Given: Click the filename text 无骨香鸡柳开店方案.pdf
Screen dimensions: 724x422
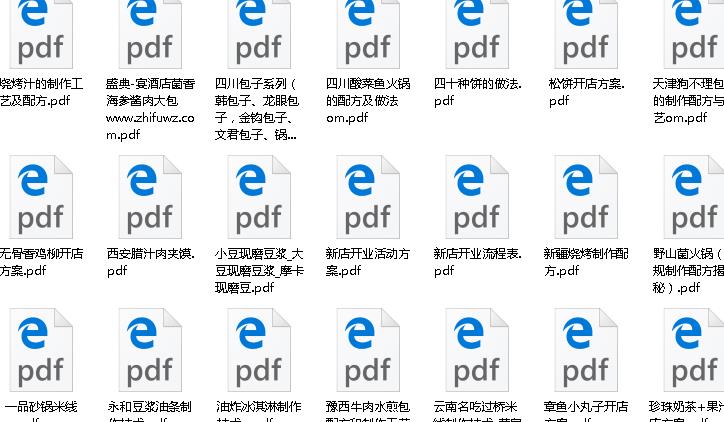Looking at the screenshot, I should [42, 262].
